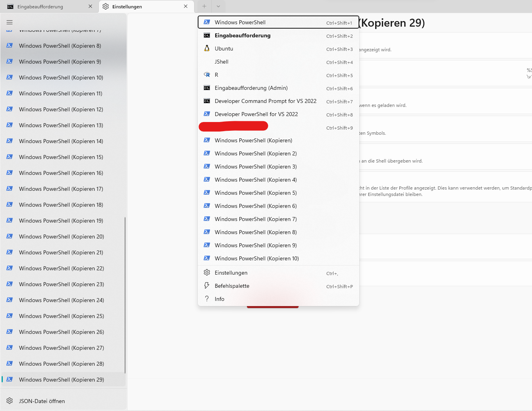This screenshot has width=532, height=411.
Task: Click the sidebar vertical scrollbar
Action: (x=125, y=295)
